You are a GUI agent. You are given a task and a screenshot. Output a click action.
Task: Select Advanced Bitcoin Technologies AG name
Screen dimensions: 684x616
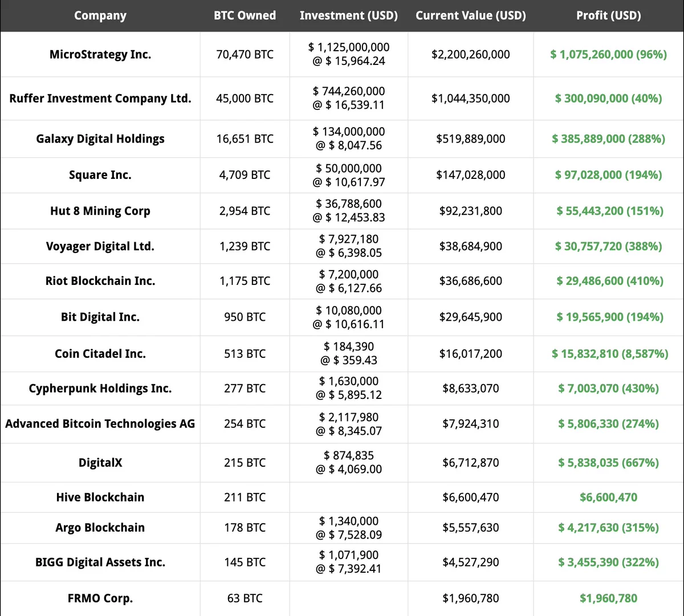pyautogui.click(x=100, y=424)
